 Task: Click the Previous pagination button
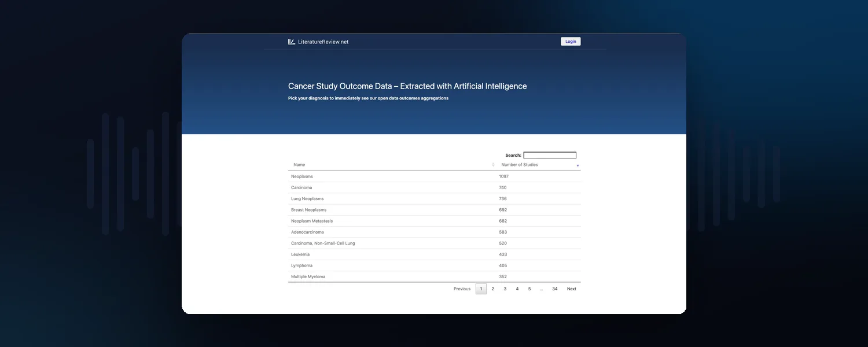pos(462,289)
